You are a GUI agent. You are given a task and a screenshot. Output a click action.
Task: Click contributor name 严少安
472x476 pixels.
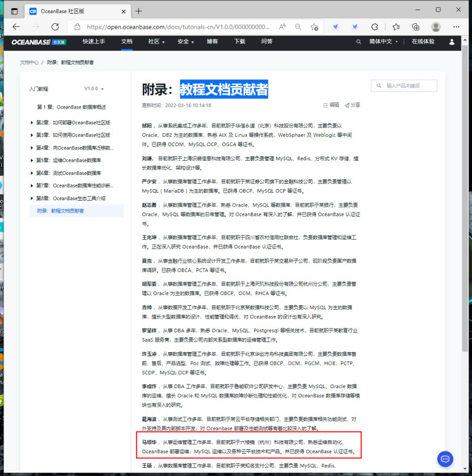(149, 181)
